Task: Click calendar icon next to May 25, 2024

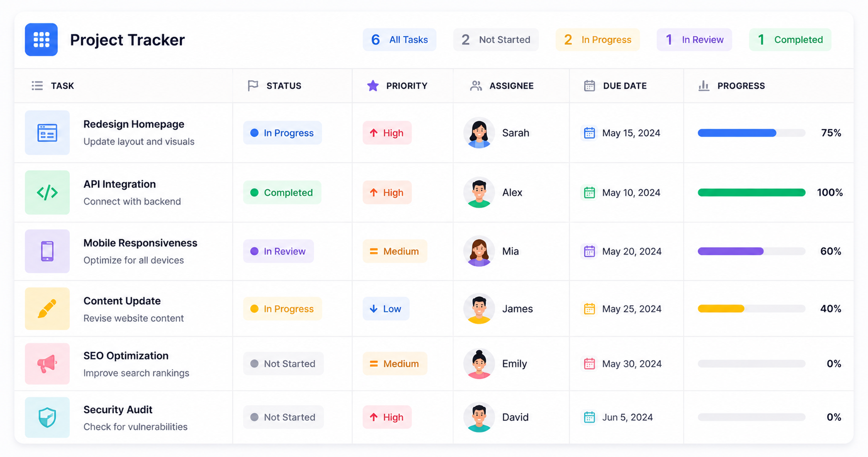Action: coord(589,309)
